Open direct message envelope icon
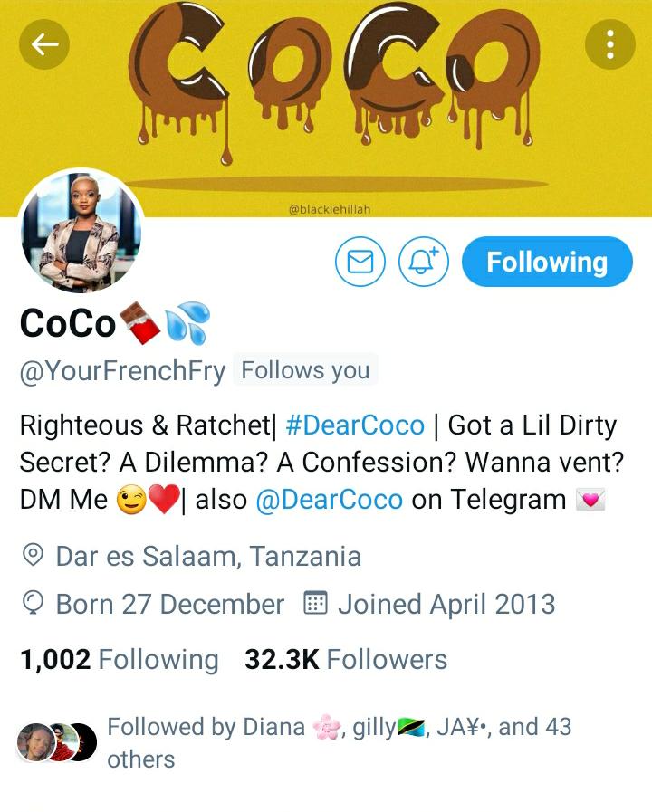 pos(360,262)
